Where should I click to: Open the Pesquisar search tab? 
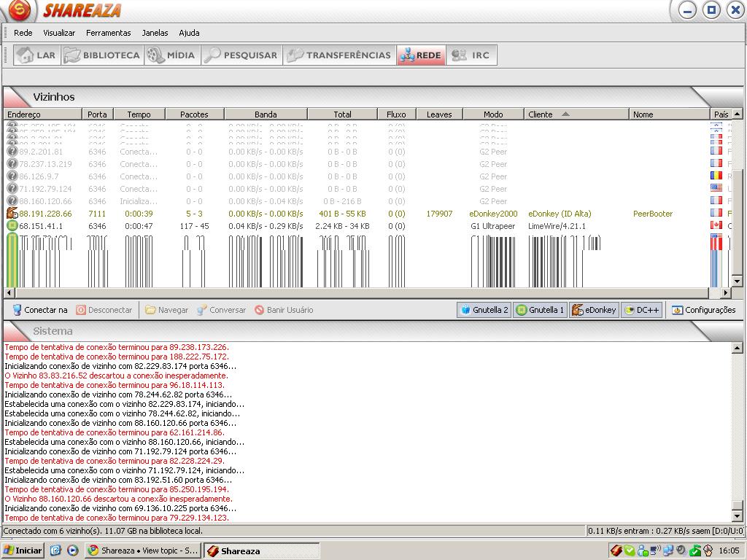[241, 55]
